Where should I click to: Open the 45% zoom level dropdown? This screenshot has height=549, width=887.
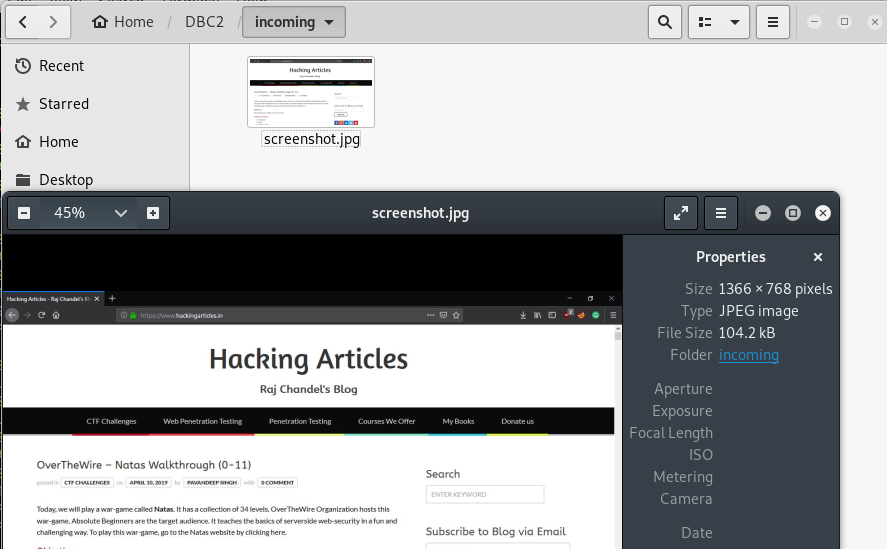(88, 213)
